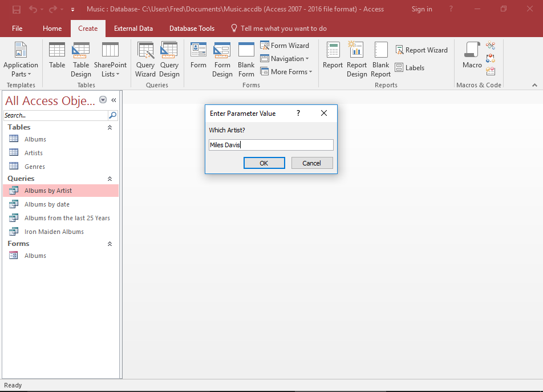Screen dimensions: 543x392
Task: Collapse the ribbon with the arrow
Action: click(534, 85)
